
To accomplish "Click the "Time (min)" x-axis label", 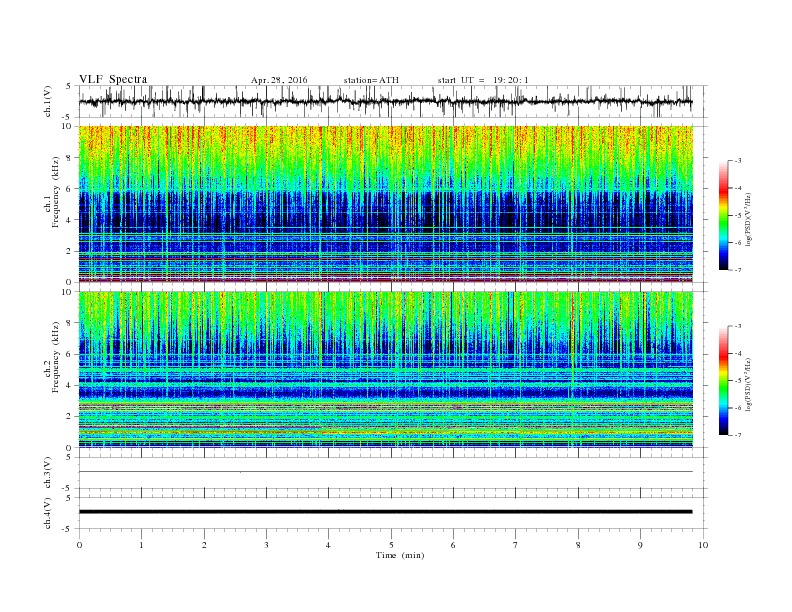I will (400, 555).
